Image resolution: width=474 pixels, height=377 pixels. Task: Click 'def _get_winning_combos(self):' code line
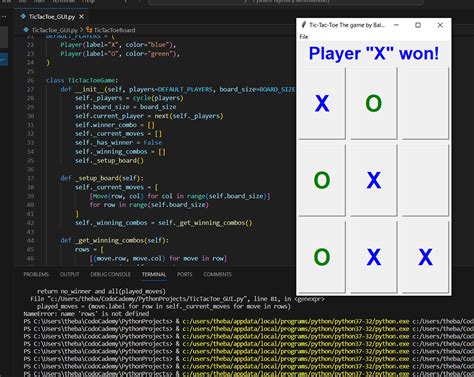click(114, 240)
